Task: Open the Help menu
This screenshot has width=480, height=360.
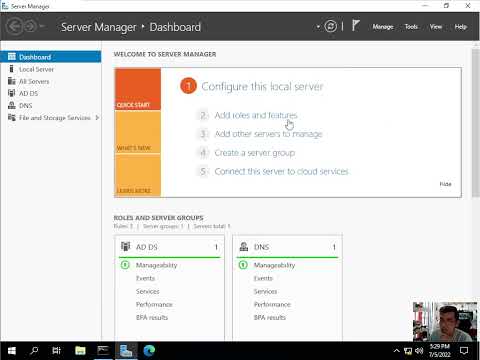Action: 460,27
